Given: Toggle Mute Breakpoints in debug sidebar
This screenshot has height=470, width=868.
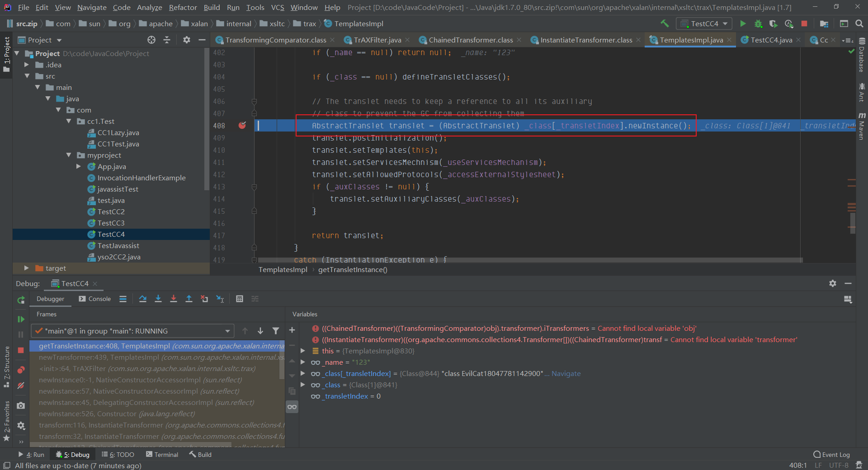Looking at the screenshot, I should click(x=21, y=385).
